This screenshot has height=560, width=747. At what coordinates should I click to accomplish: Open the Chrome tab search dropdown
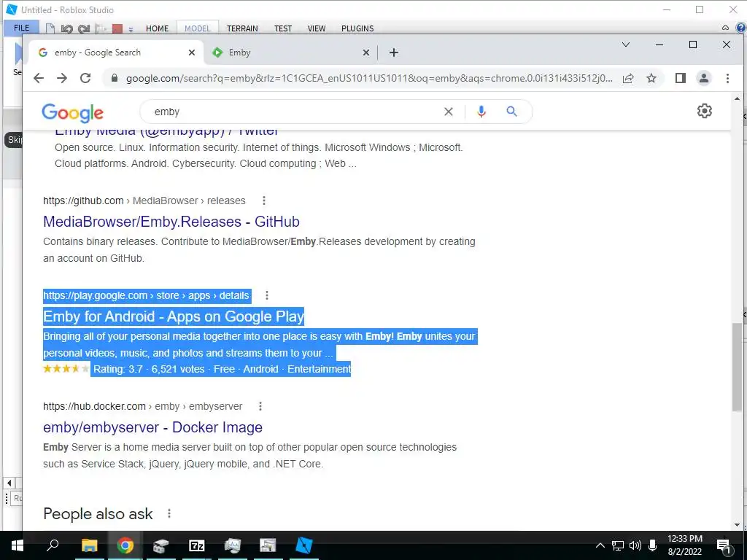(x=626, y=44)
